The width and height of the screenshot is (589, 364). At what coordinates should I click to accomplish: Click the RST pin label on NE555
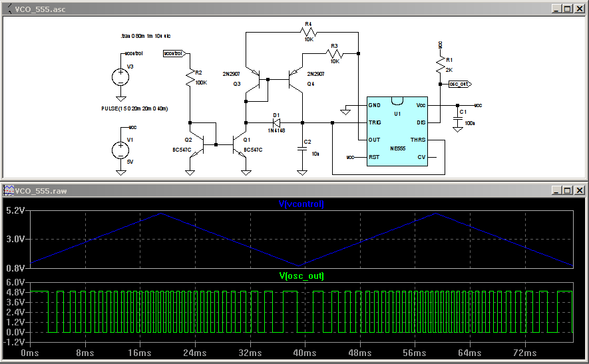[x=374, y=157]
